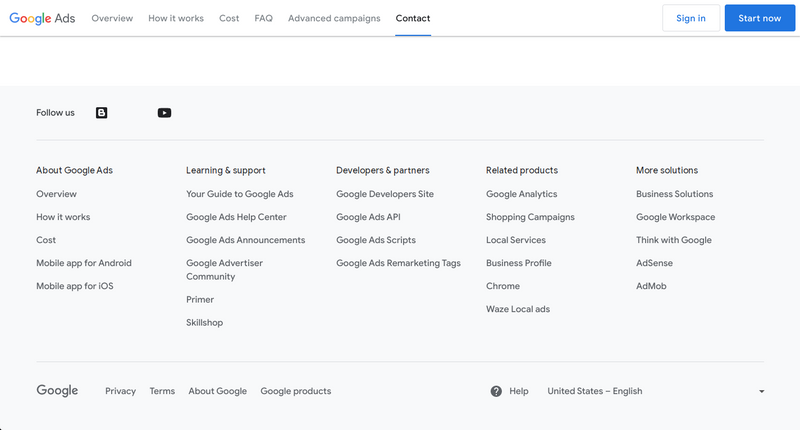The image size is (800, 430).
Task: Open footer Overview link under About Google Ads
Action: 56,194
